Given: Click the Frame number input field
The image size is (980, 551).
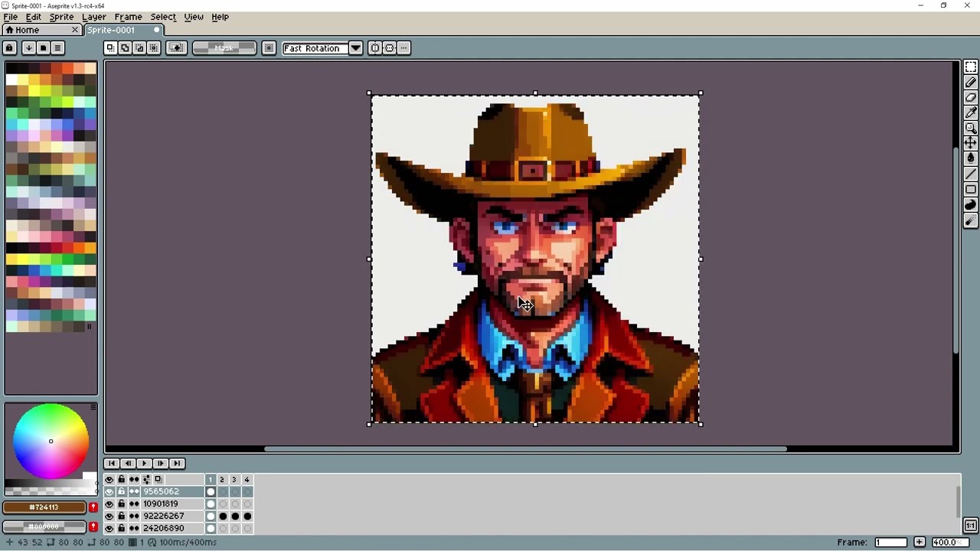Looking at the screenshot, I should coord(892,543).
